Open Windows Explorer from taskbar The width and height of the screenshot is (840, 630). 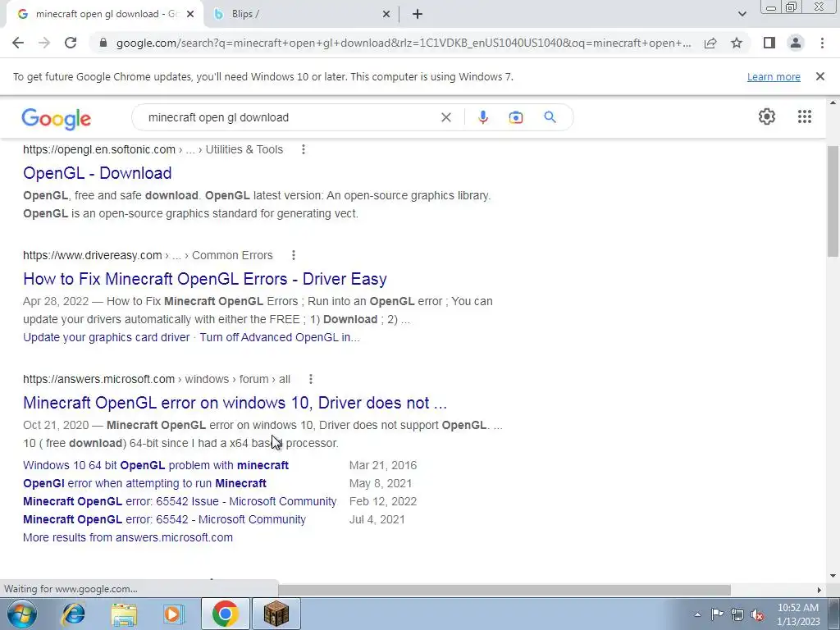[x=124, y=614]
